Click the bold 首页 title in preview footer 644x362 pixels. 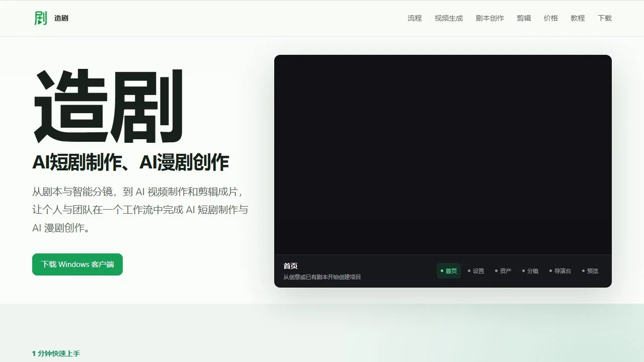[x=290, y=266]
